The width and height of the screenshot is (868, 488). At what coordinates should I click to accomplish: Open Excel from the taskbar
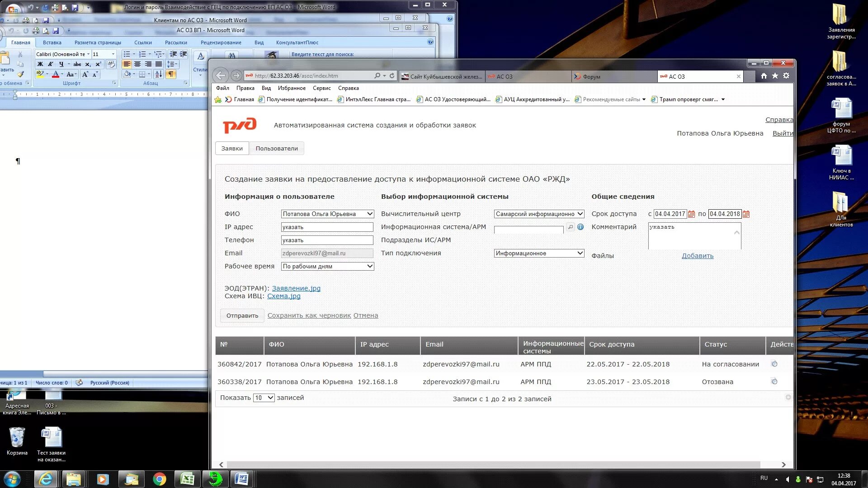pos(187,479)
